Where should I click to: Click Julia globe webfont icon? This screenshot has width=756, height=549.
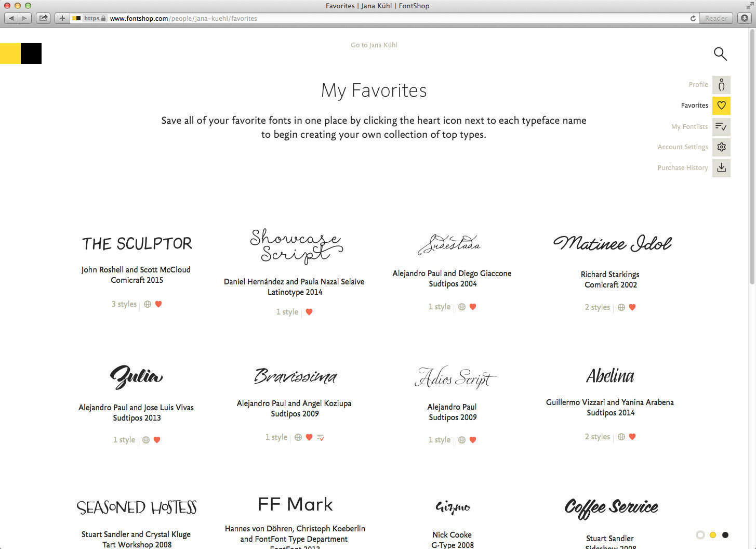(x=146, y=440)
